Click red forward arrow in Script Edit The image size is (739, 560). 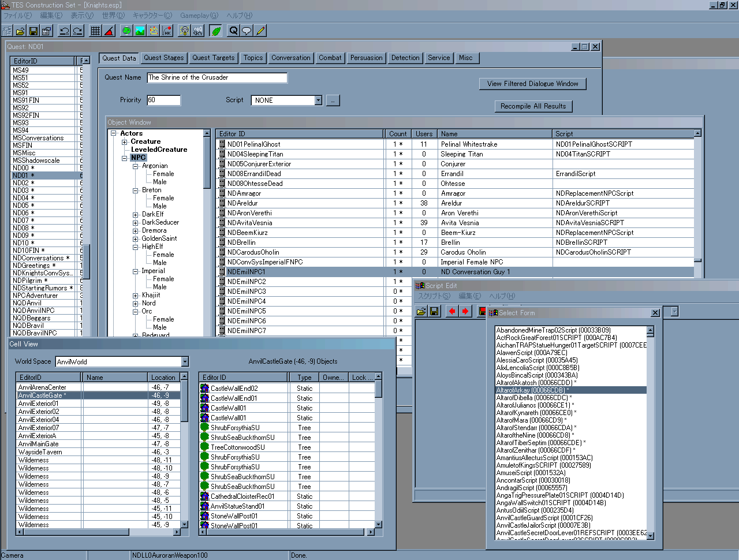tap(465, 311)
